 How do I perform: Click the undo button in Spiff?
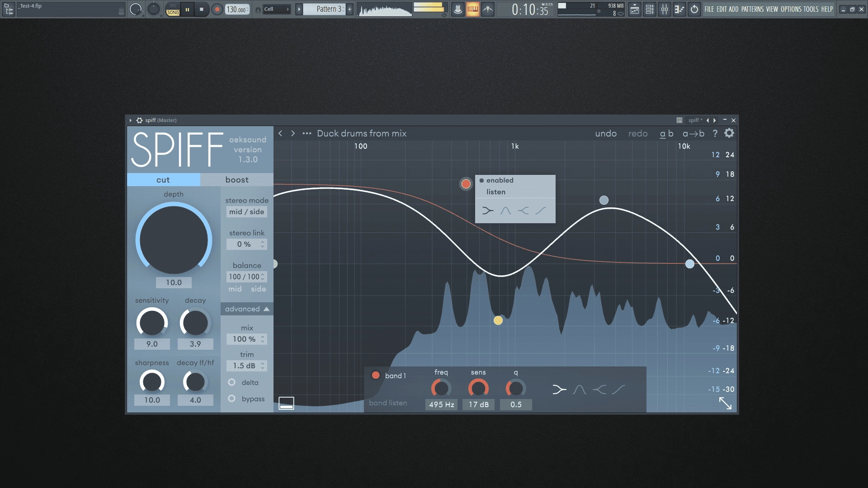pos(606,133)
